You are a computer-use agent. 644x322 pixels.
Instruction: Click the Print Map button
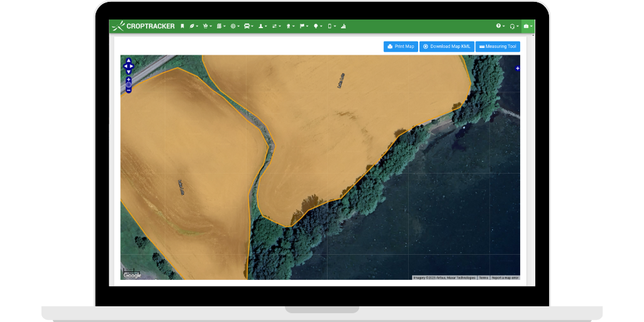point(401,47)
